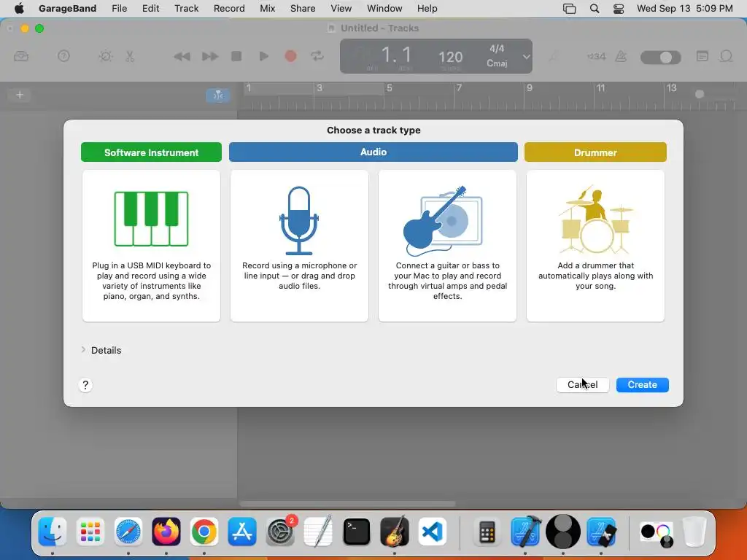
Task: Open the GarageBand application menu
Action: pos(67,9)
